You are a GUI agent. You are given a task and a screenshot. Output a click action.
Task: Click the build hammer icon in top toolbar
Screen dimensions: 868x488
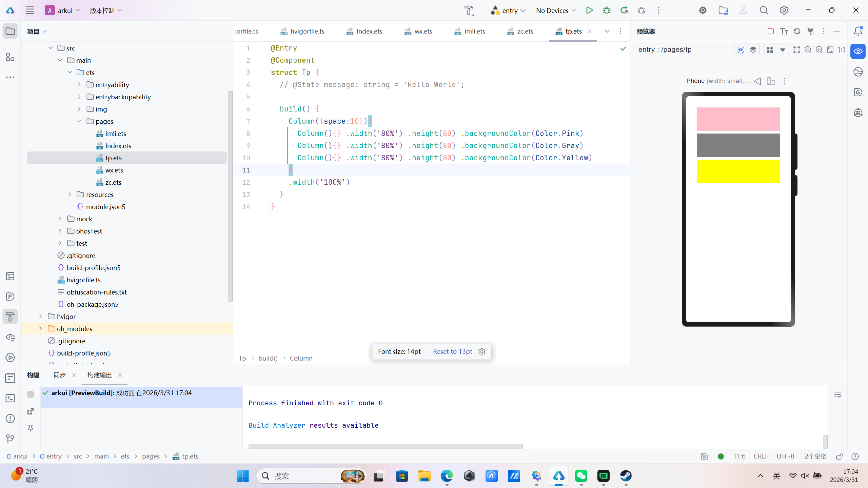[469, 10]
